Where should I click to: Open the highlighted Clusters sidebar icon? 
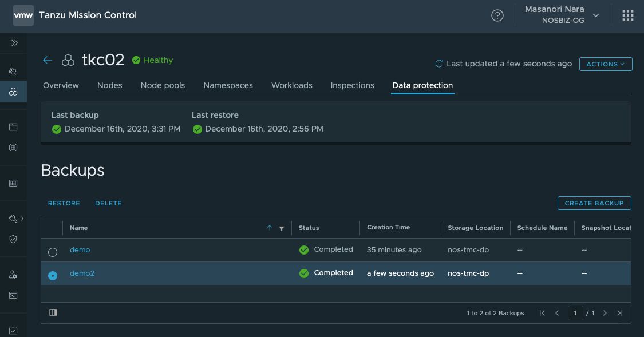(13, 92)
